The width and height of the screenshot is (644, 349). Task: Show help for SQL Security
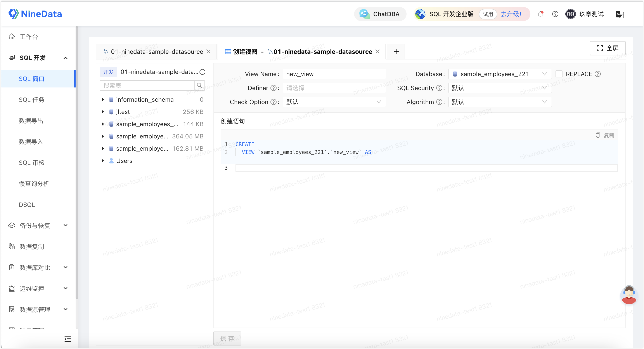pyautogui.click(x=439, y=88)
